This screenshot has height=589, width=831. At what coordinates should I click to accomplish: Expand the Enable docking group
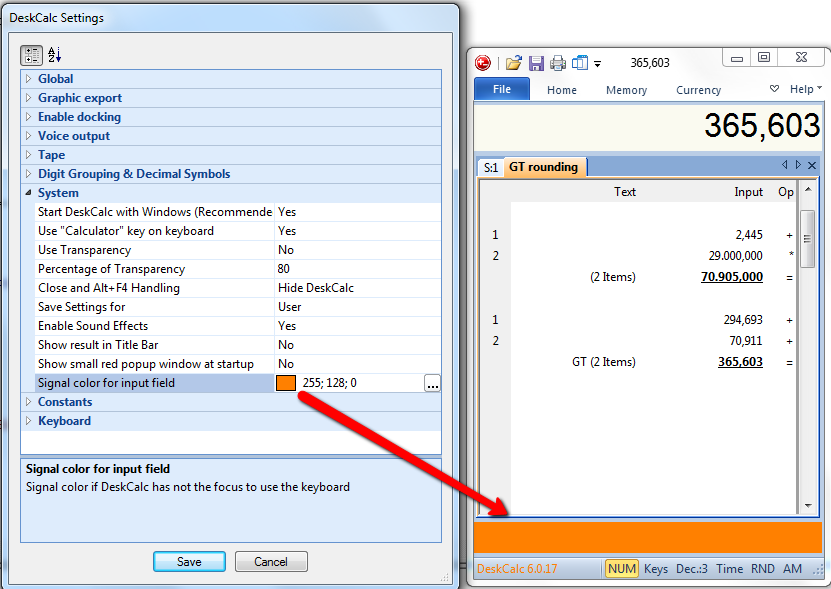[x=29, y=117]
